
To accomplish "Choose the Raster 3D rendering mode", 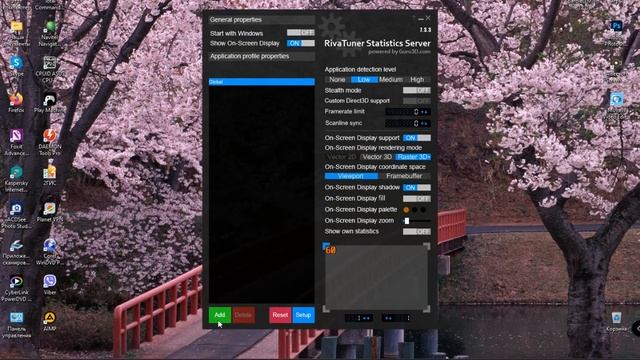I will point(413,157).
